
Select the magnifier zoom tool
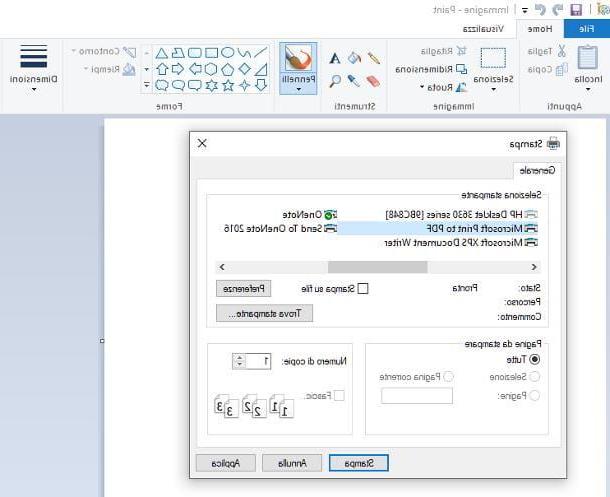[335, 81]
